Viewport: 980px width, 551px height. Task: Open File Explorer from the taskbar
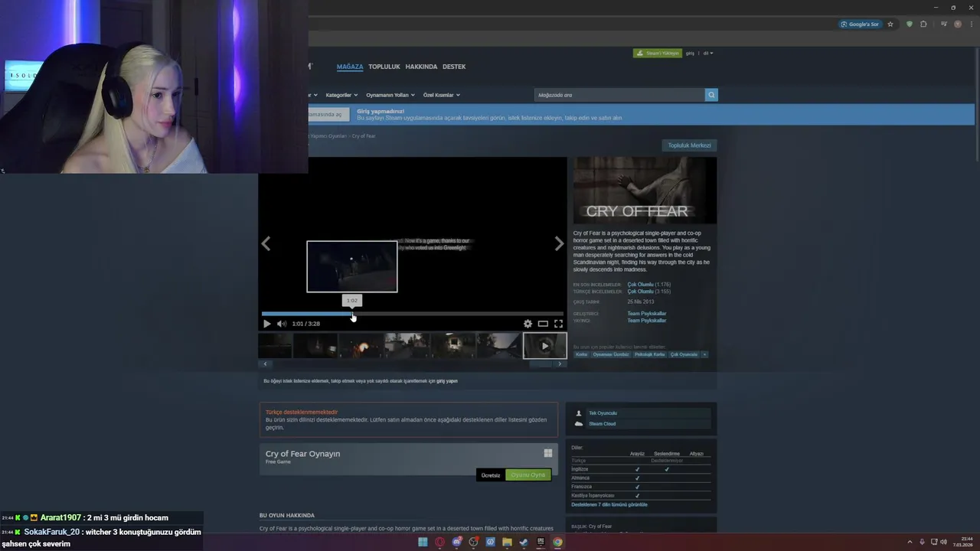(x=507, y=542)
